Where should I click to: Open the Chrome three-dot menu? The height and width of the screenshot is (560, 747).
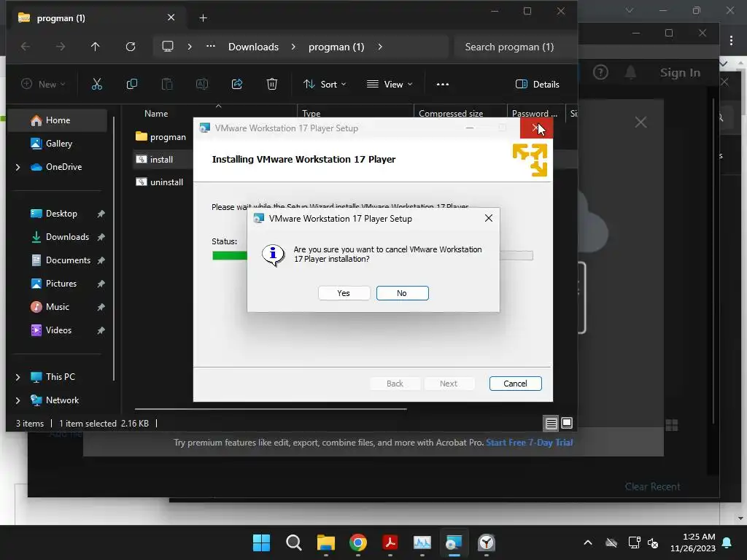[731, 41]
